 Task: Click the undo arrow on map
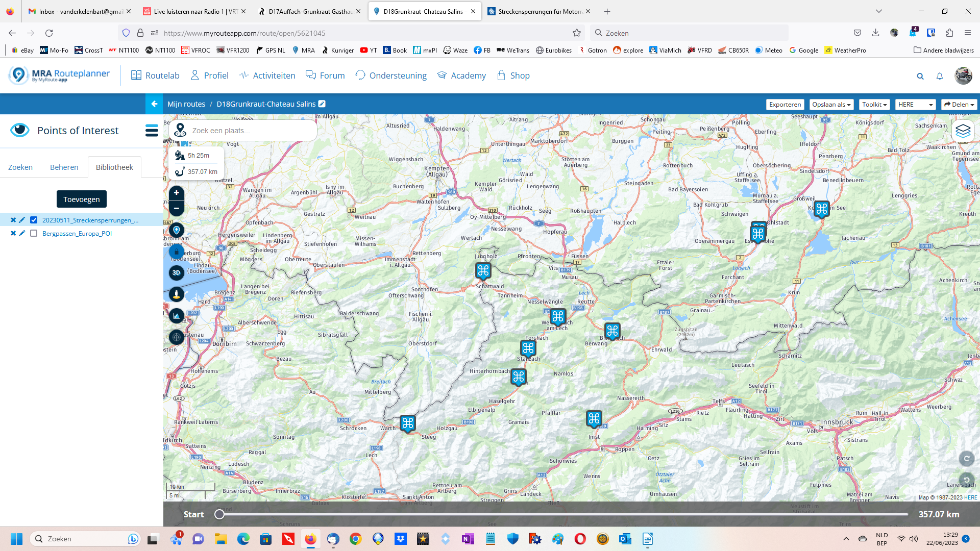pos(966,480)
